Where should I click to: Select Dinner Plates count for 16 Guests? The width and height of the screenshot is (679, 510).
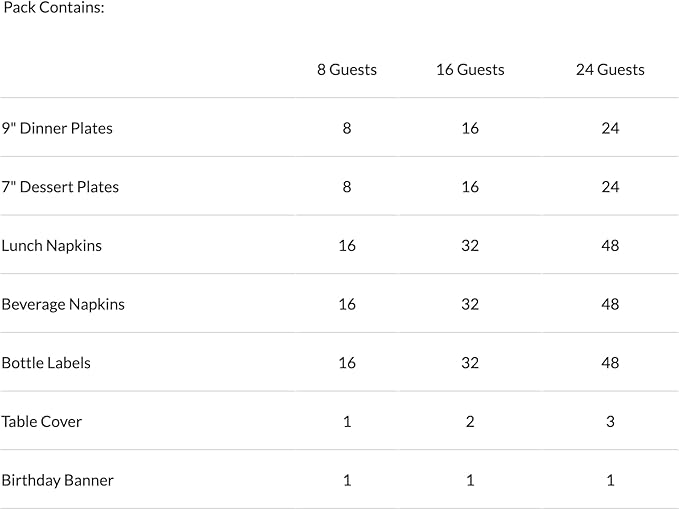tap(470, 128)
